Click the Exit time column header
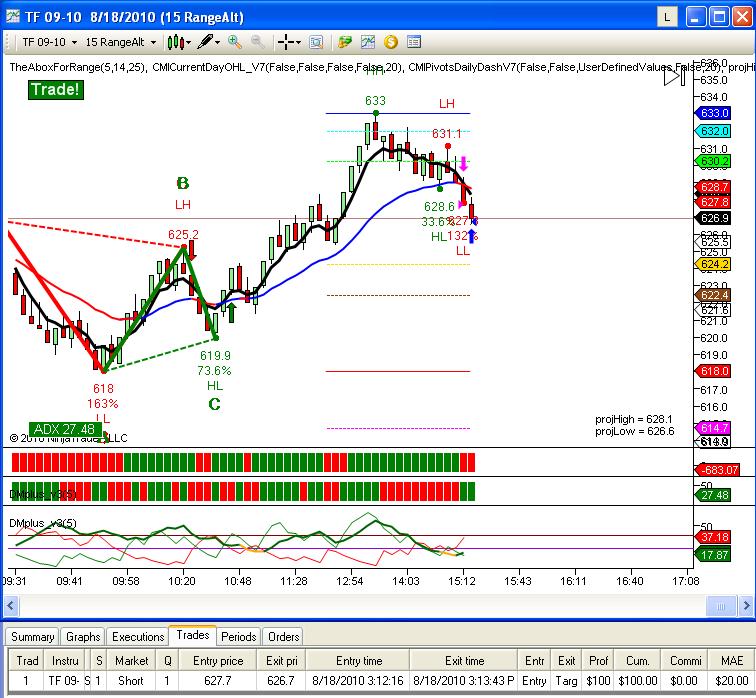Viewport: 756px width, 698px height. click(464, 661)
